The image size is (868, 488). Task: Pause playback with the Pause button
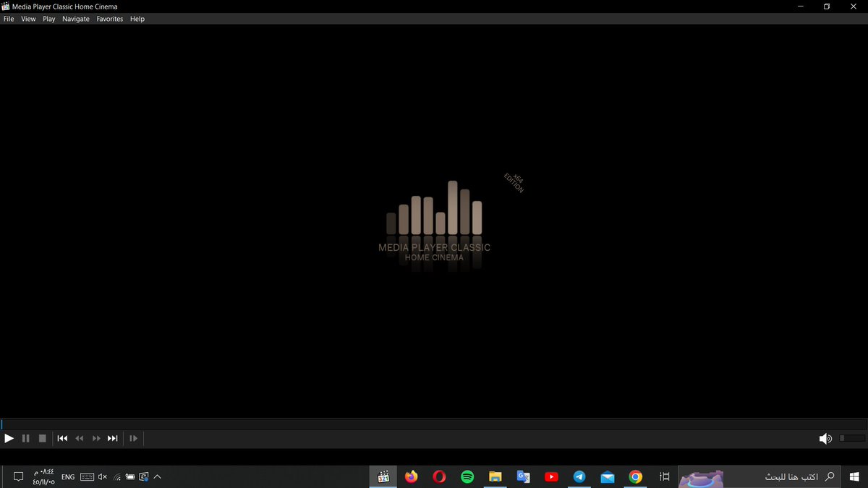(x=25, y=438)
